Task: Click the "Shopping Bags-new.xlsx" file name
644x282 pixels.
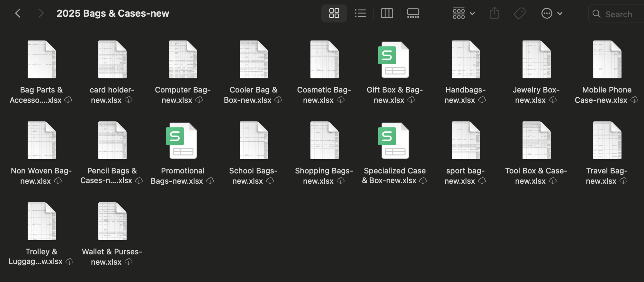Action: (x=324, y=176)
